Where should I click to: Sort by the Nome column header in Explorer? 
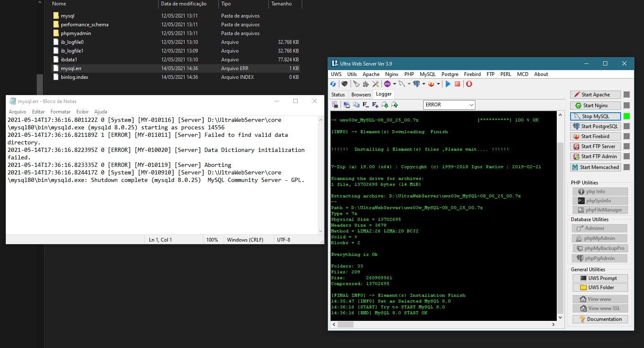click(59, 4)
